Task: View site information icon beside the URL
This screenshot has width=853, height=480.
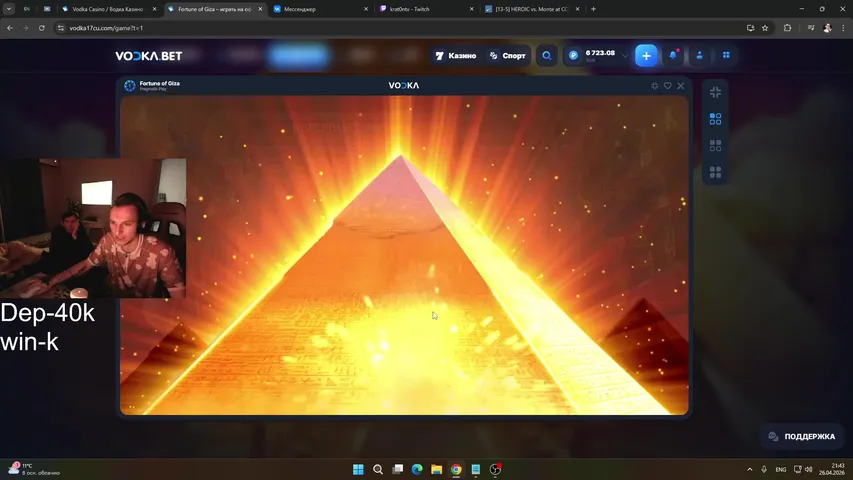Action: coord(61,28)
